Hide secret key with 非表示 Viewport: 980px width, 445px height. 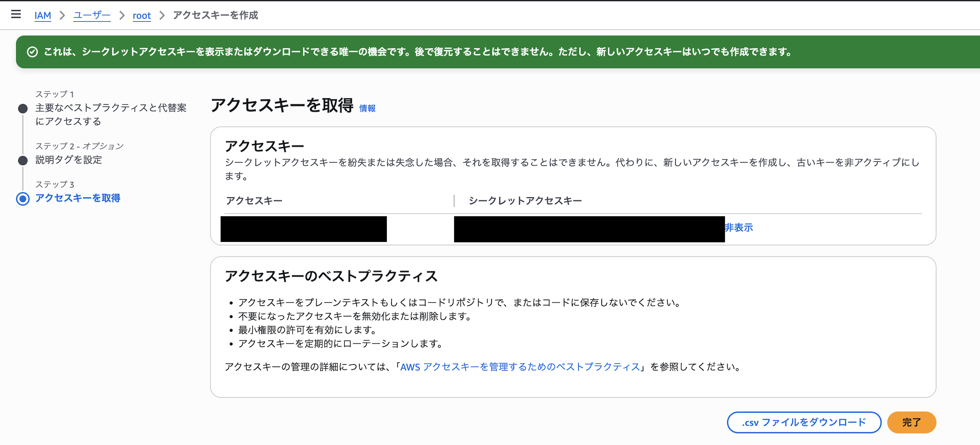pyautogui.click(x=739, y=228)
